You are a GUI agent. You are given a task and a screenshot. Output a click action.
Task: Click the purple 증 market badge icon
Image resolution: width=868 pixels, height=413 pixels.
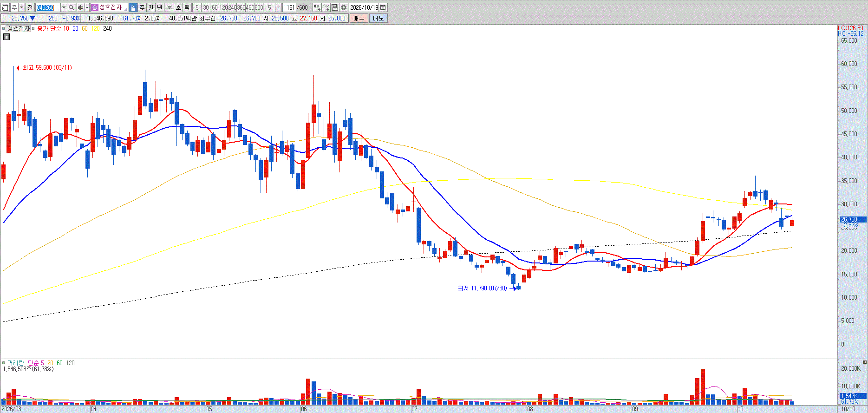pyautogui.click(x=95, y=7)
